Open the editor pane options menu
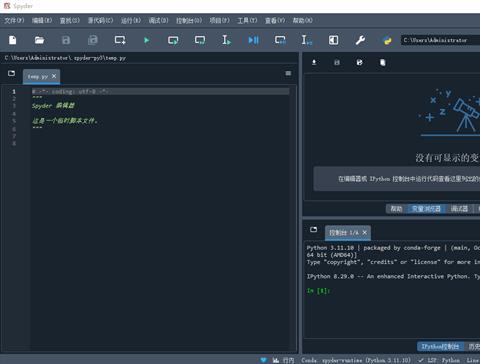 click(x=288, y=73)
